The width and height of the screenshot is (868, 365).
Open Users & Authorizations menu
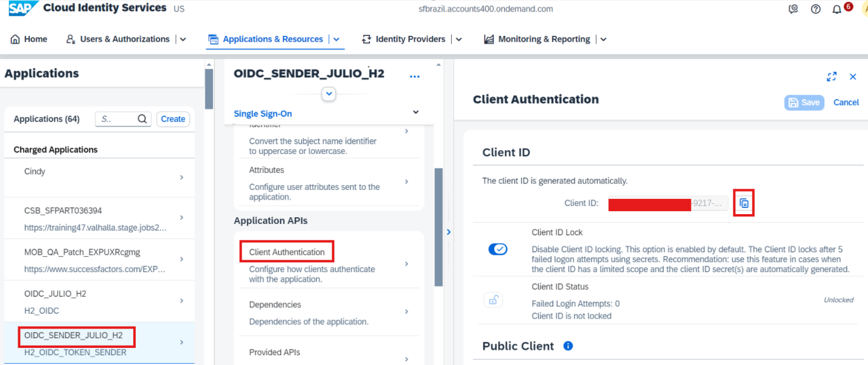(x=118, y=39)
